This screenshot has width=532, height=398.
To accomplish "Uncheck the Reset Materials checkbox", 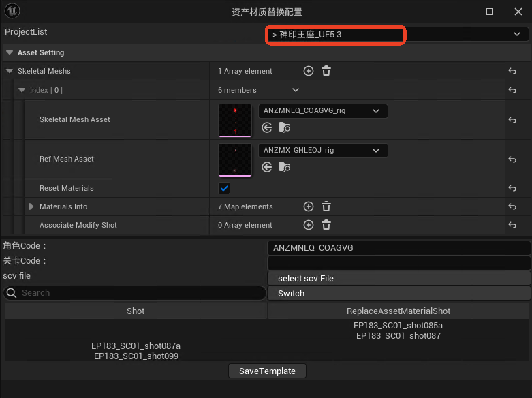I will [x=224, y=188].
